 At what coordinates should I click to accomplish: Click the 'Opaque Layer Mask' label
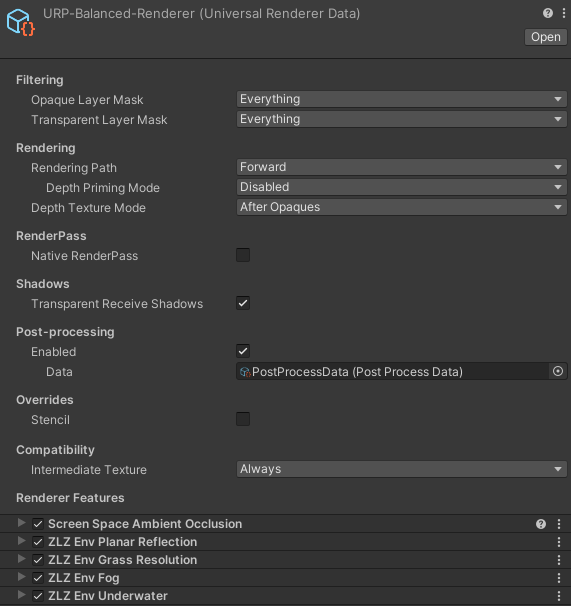[x=87, y=100]
